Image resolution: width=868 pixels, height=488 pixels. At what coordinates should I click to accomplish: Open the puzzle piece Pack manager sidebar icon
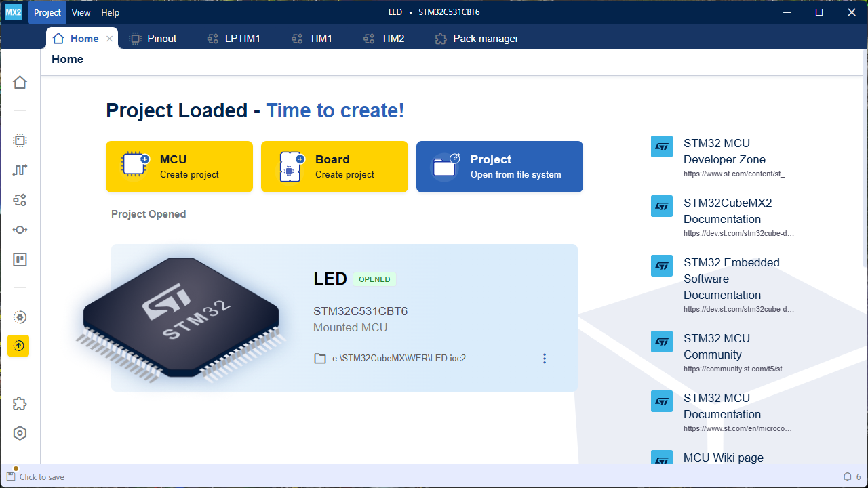click(x=20, y=404)
